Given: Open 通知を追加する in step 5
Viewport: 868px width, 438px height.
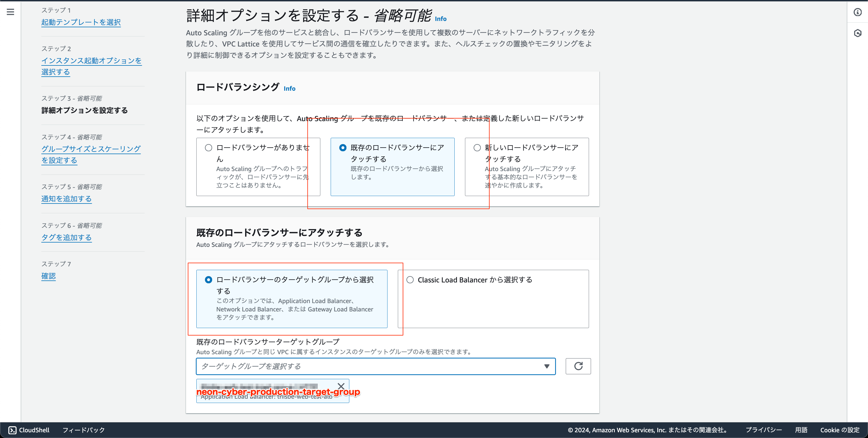Looking at the screenshot, I should click(x=66, y=199).
